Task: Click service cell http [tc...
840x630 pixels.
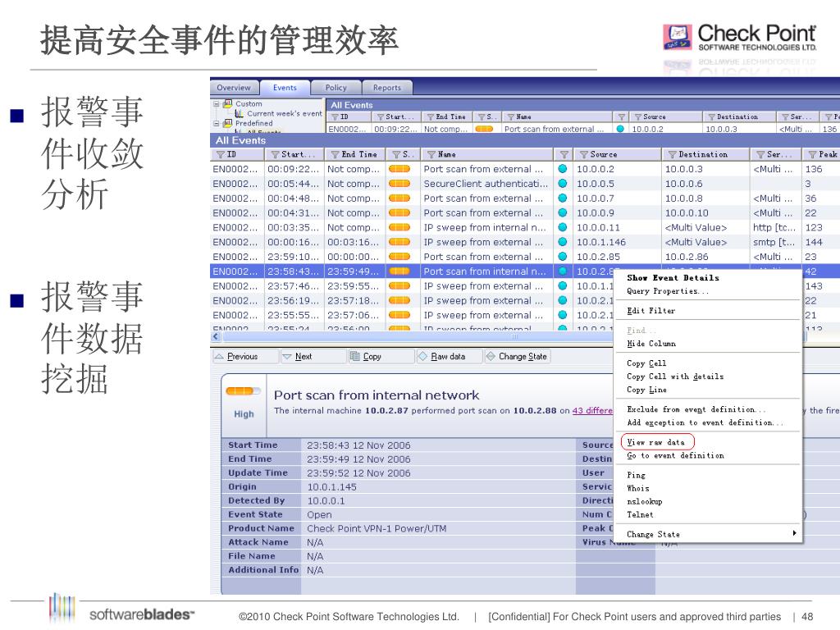Action: click(774, 228)
